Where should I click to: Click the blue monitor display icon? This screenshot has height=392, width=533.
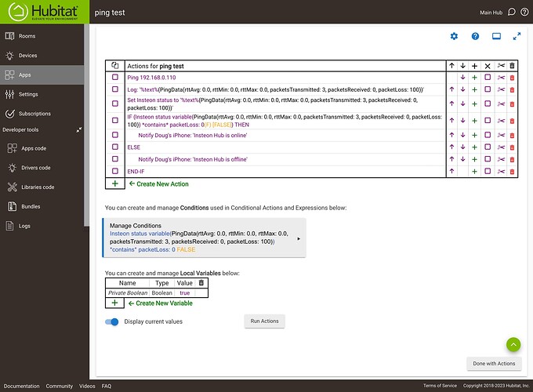point(496,36)
